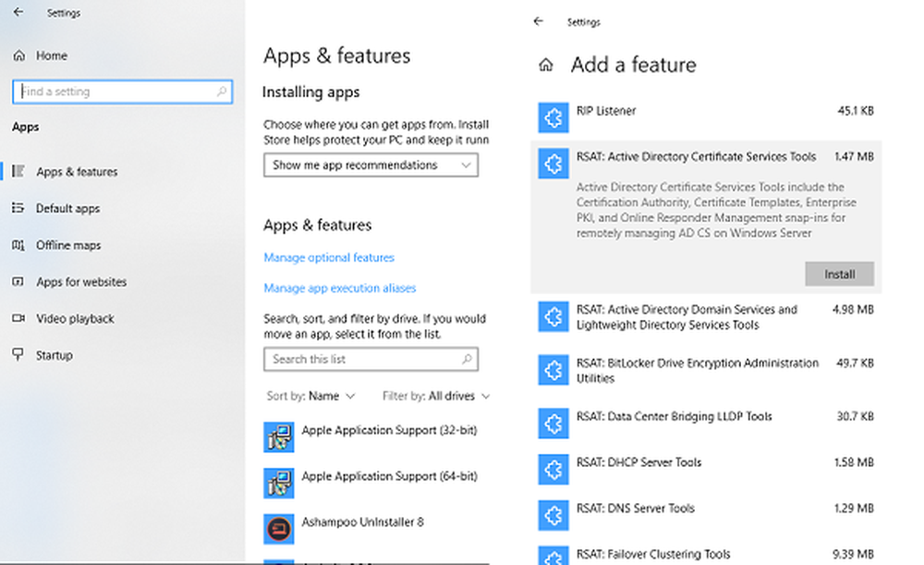
Task: Click the Offline maps sidebar icon
Action: tap(18, 245)
